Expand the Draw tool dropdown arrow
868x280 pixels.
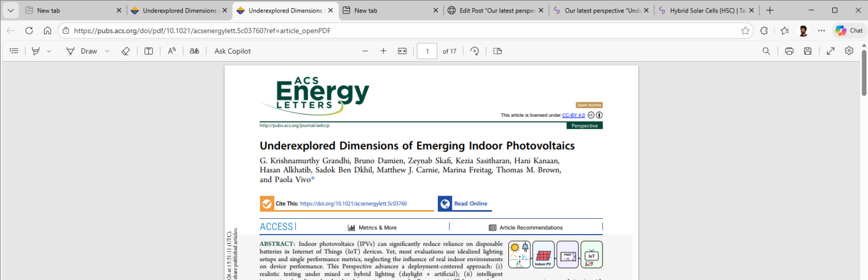(107, 51)
